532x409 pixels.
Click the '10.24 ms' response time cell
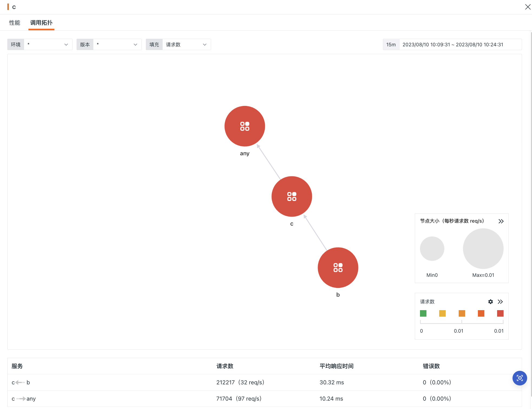point(331,398)
